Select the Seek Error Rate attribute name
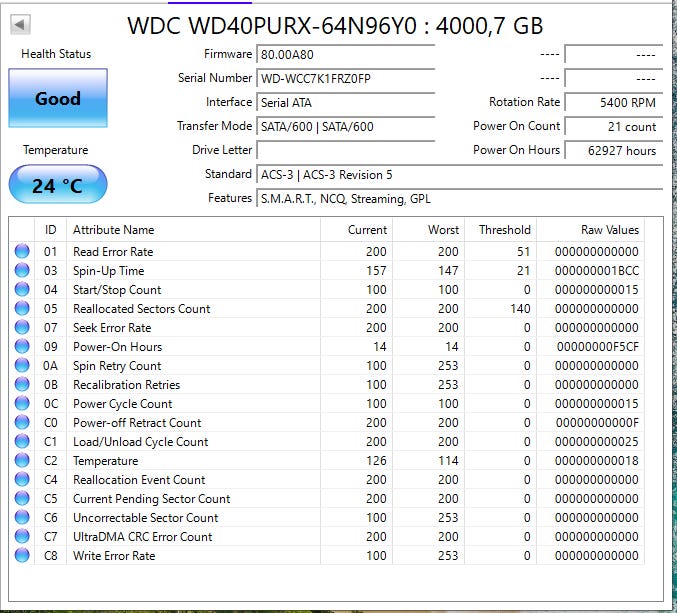Screen dimensions: 677x613 coord(112,328)
